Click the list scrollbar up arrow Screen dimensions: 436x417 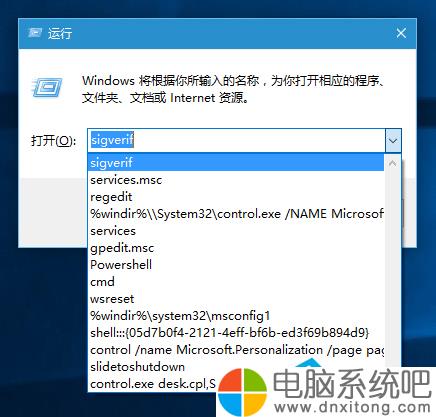click(392, 163)
